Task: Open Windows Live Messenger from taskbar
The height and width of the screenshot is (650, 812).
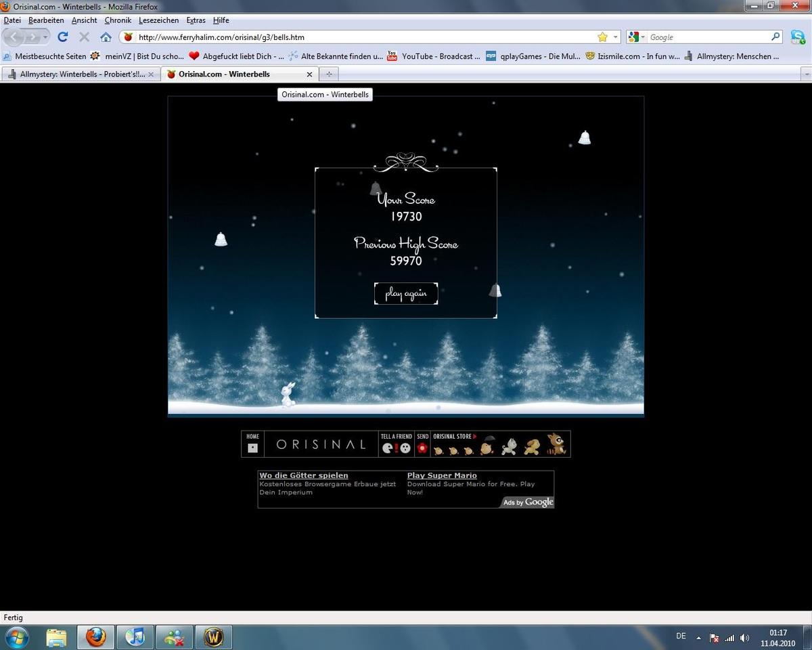Action: [x=175, y=637]
